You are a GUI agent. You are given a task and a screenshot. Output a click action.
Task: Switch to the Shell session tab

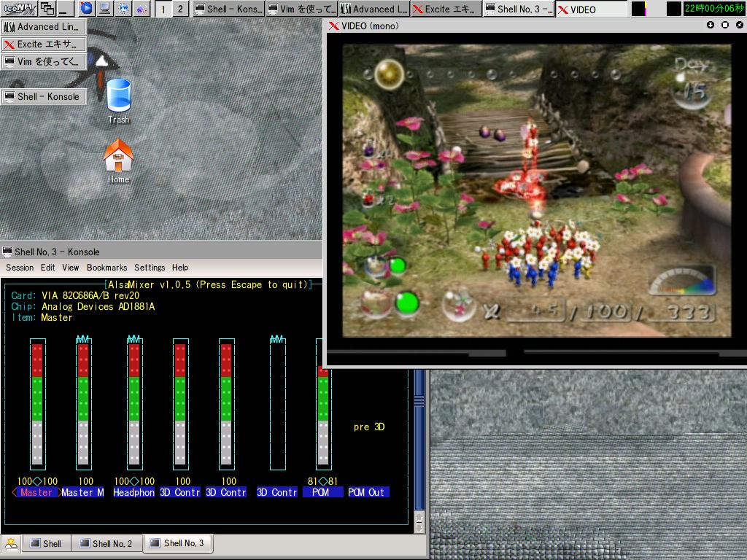click(46, 544)
